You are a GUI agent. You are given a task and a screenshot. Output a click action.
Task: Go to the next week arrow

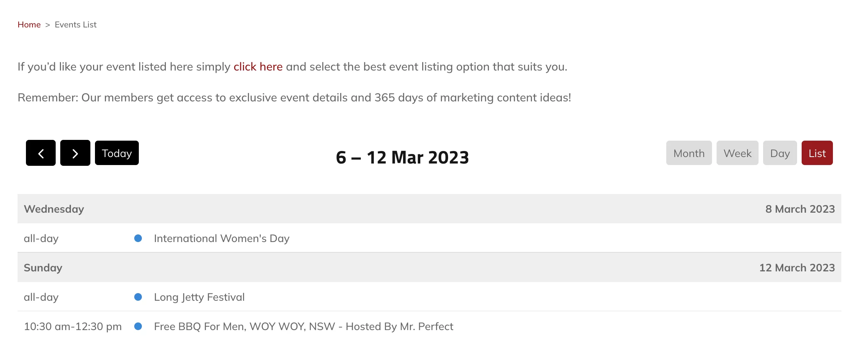click(75, 153)
